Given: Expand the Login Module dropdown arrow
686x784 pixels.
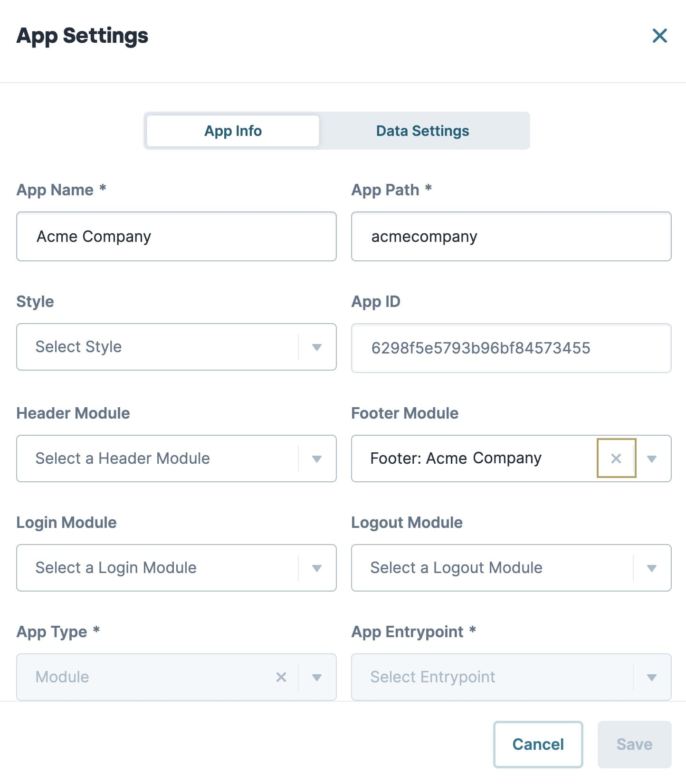Looking at the screenshot, I should pos(317,568).
